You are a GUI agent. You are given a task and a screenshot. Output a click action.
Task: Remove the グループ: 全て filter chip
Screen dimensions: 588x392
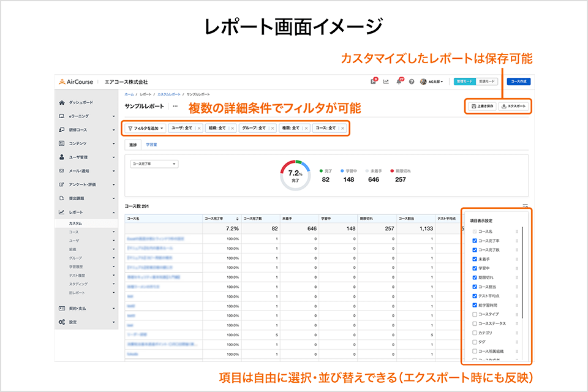click(x=272, y=128)
